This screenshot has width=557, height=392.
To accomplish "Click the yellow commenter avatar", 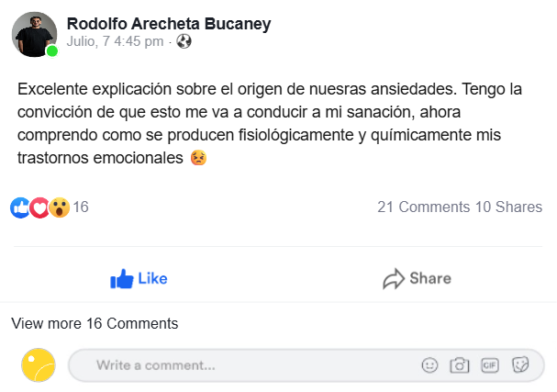I will [x=39, y=365].
